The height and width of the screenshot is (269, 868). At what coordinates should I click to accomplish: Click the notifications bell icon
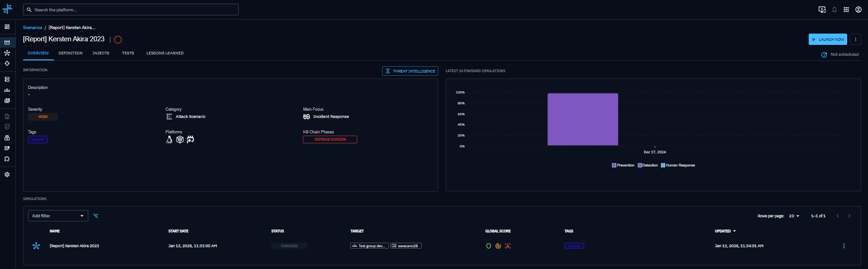[x=834, y=10]
